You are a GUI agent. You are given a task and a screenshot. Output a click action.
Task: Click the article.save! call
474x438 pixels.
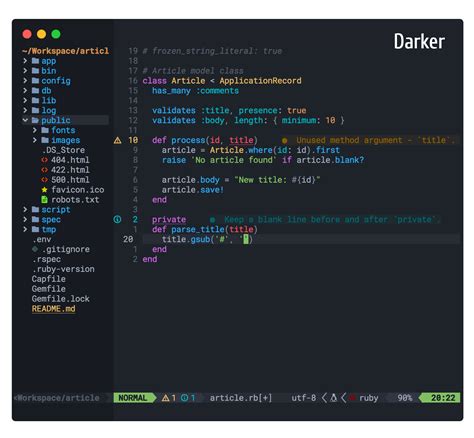pos(193,190)
